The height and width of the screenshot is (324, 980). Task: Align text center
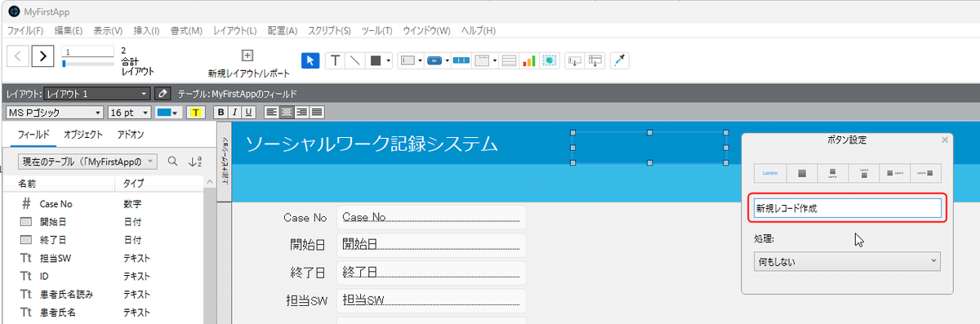pos(287,112)
